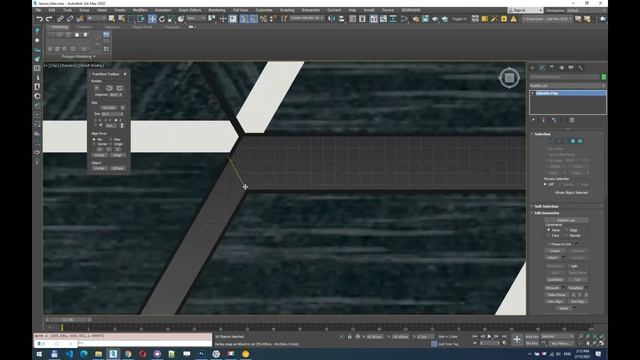
Task: Select the Select and Link tool
Action: click(x=60, y=19)
